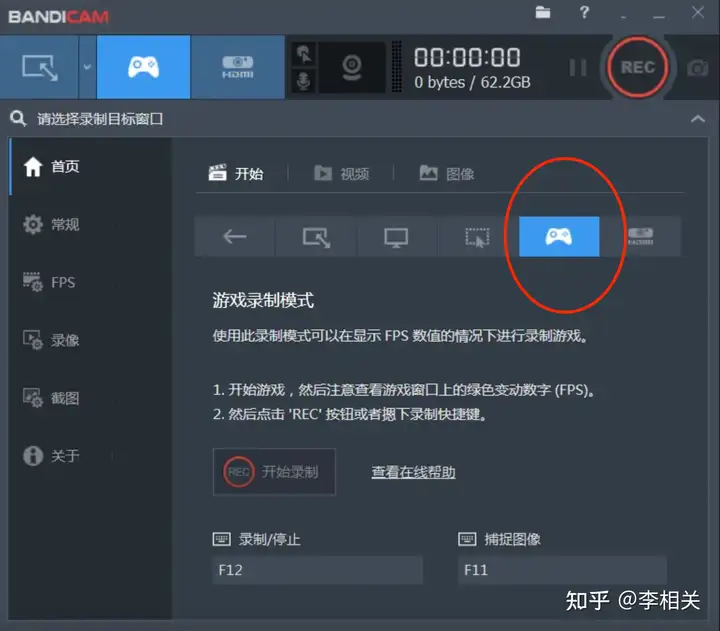Toggle webcam overlay icon

352,67
